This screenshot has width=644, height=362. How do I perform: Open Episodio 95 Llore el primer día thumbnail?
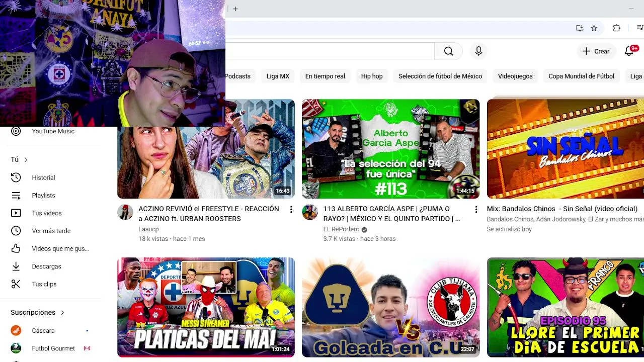566,307
